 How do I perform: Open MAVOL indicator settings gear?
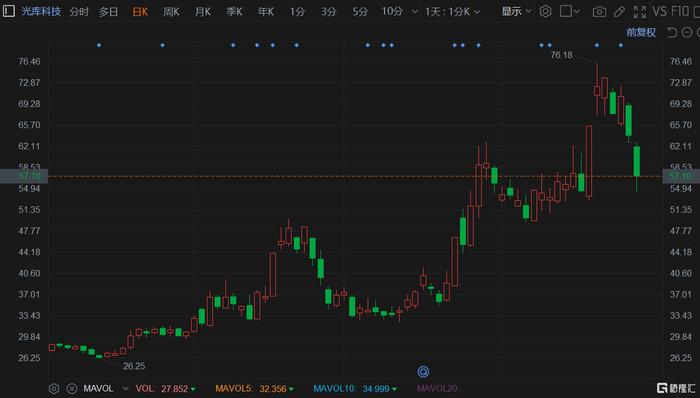click(x=54, y=389)
